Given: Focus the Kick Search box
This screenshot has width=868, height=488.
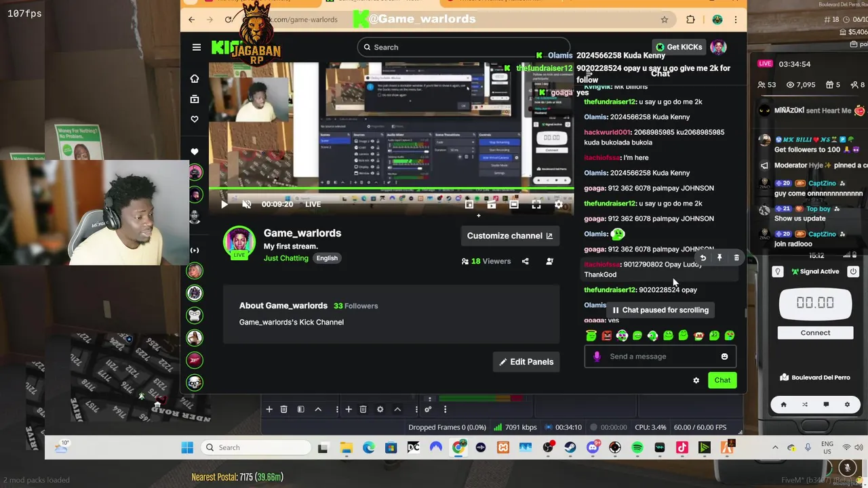Looking at the screenshot, I should (x=465, y=47).
